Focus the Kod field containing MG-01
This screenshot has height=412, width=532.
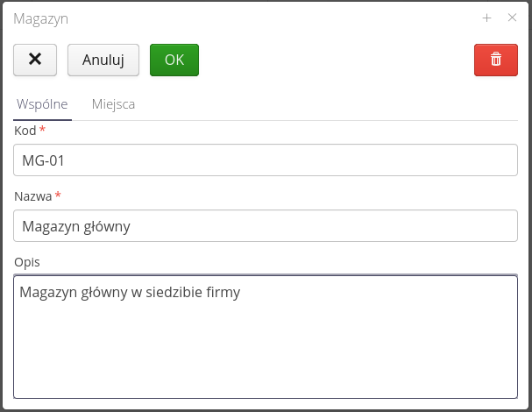pos(266,160)
